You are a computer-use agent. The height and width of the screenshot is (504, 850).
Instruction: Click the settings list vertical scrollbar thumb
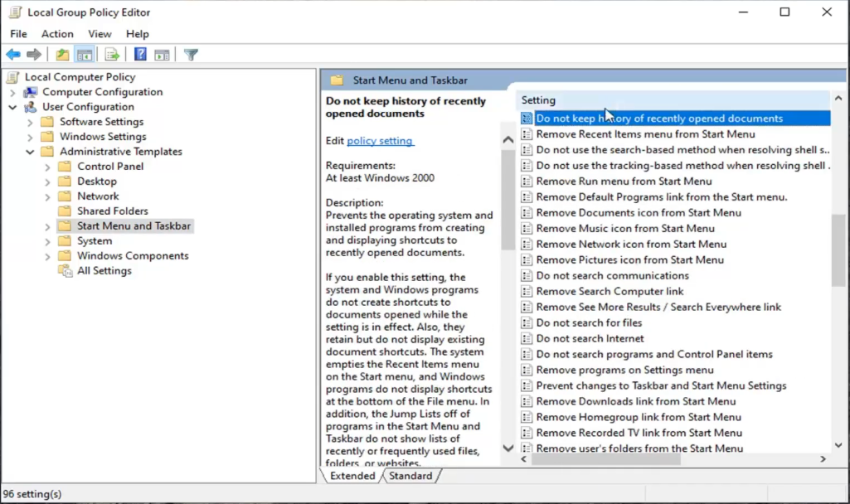tap(838, 250)
